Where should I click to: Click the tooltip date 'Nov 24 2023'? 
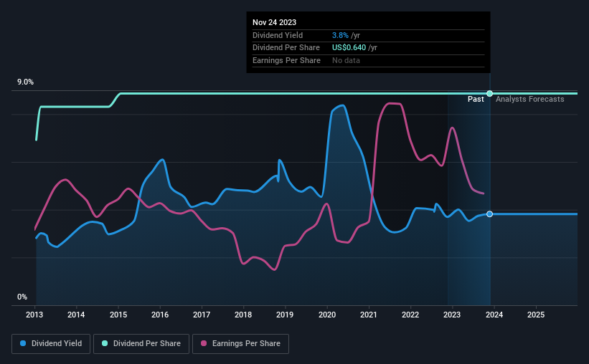tap(274, 22)
